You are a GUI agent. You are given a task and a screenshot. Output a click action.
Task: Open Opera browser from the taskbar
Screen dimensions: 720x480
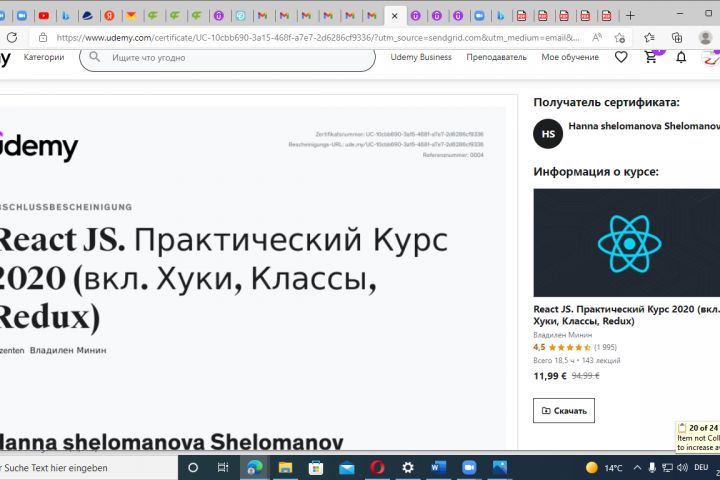(x=377, y=468)
